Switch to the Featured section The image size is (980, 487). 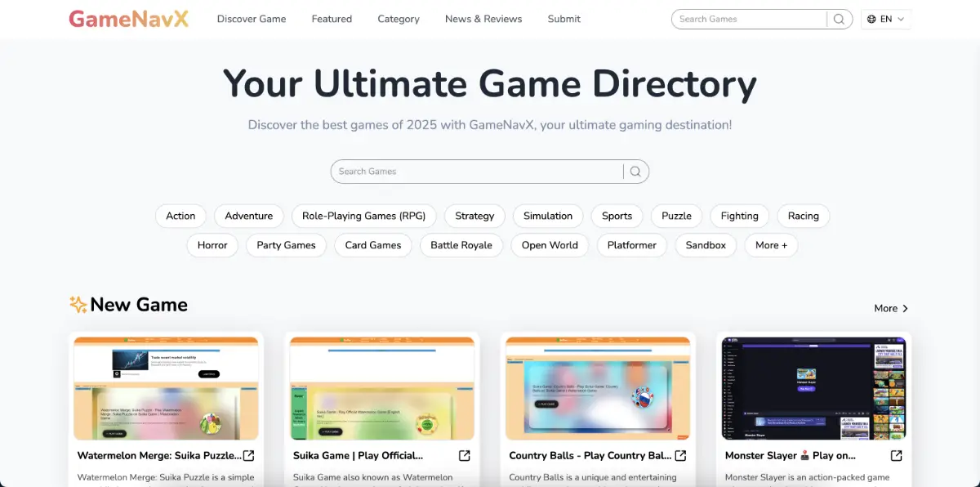tap(332, 18)
